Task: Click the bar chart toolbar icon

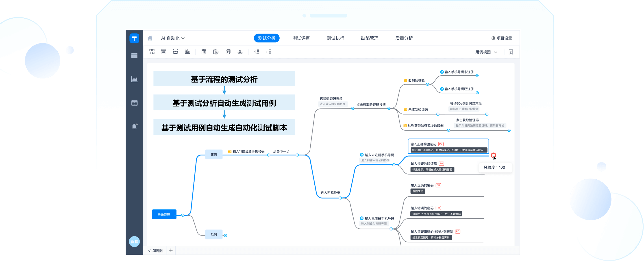Action: click(187, 52)
